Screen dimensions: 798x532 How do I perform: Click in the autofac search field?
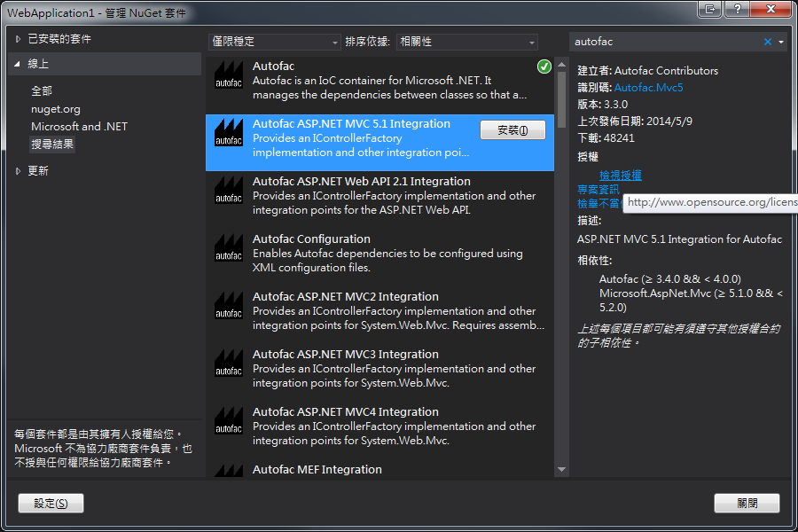(x=667, y=42)
